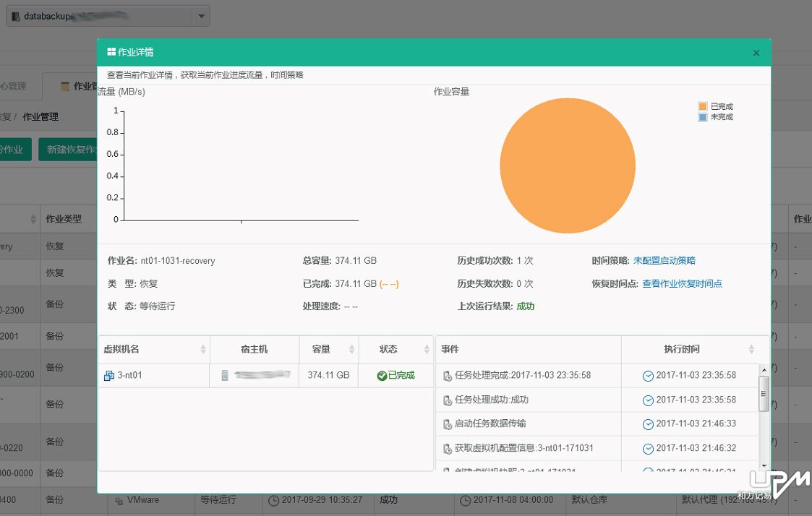The height and width of the screenshot is (516, 812).
Task: Select the 3-nt01 VM name
Action: coord(129,375)
